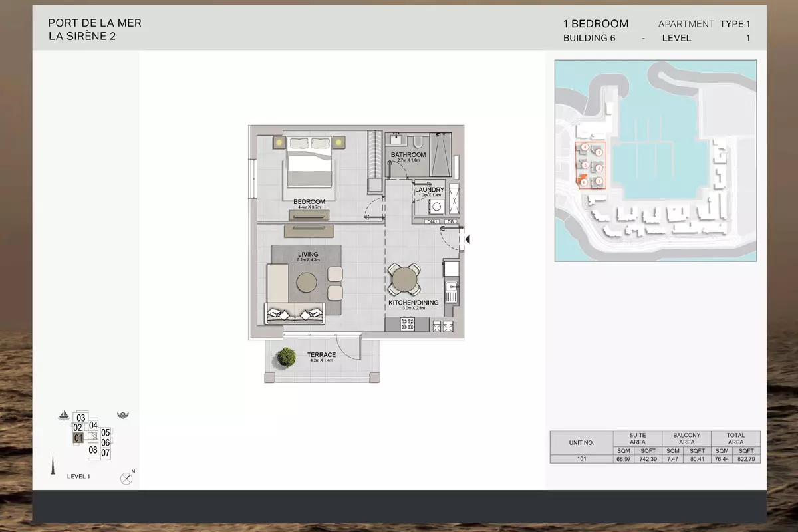
Task: Select highlighted unit 01 in key plan
Action: tap(78, 438)
